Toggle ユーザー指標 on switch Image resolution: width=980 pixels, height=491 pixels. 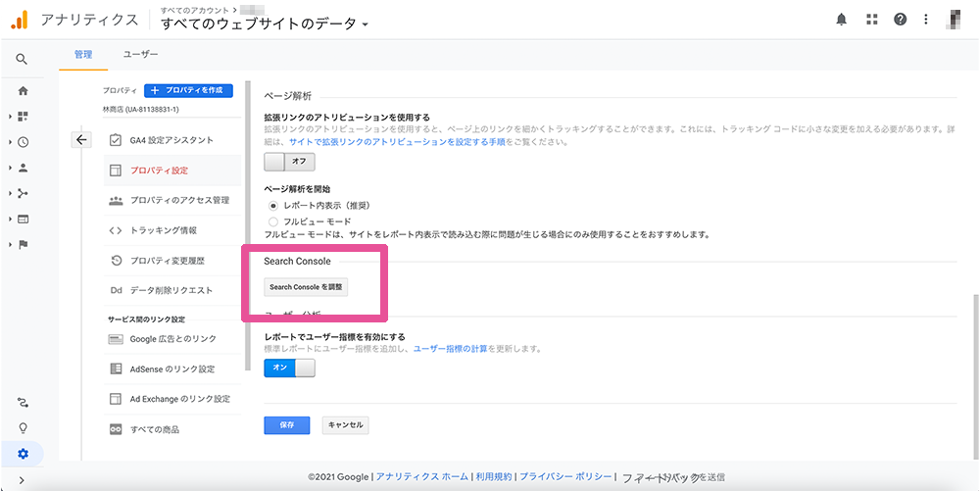coord(289,368)
